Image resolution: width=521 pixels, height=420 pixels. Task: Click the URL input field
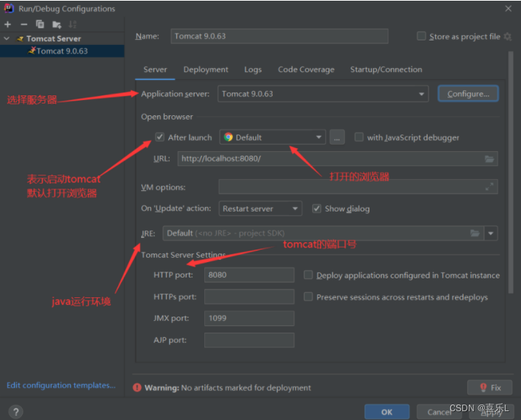click(337, 159)
